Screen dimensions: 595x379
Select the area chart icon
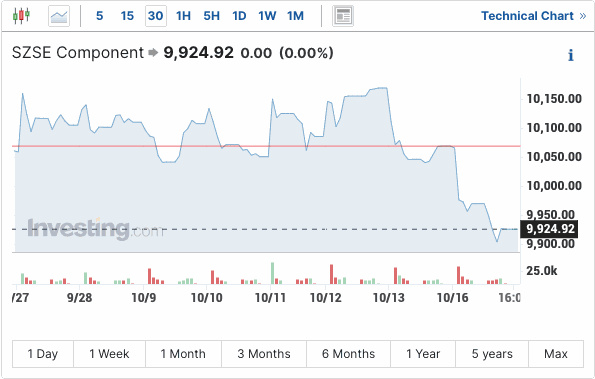(x=59, y=16)
